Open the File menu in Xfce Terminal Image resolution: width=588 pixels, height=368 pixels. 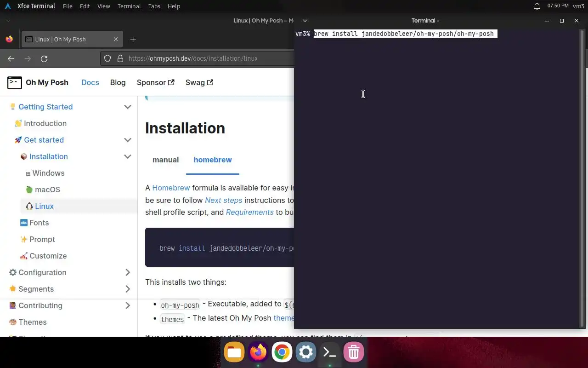tap(68, 6)
